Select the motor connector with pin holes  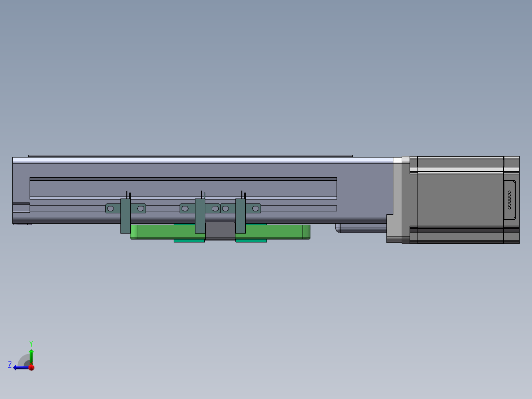[x=510, y=199]
